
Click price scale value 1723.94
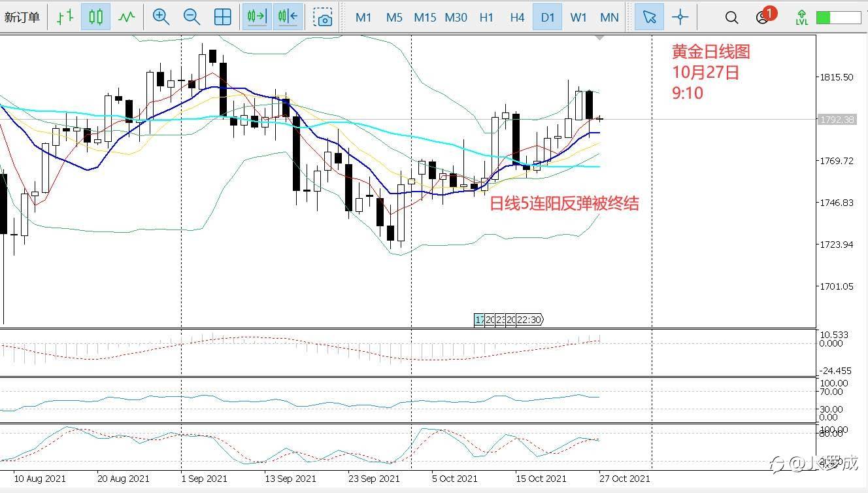coord(836,245)
